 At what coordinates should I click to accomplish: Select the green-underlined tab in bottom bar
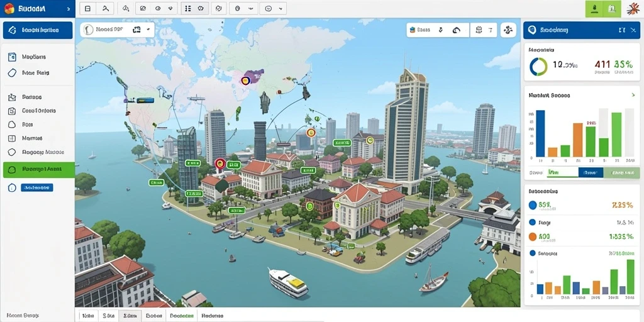182,316
